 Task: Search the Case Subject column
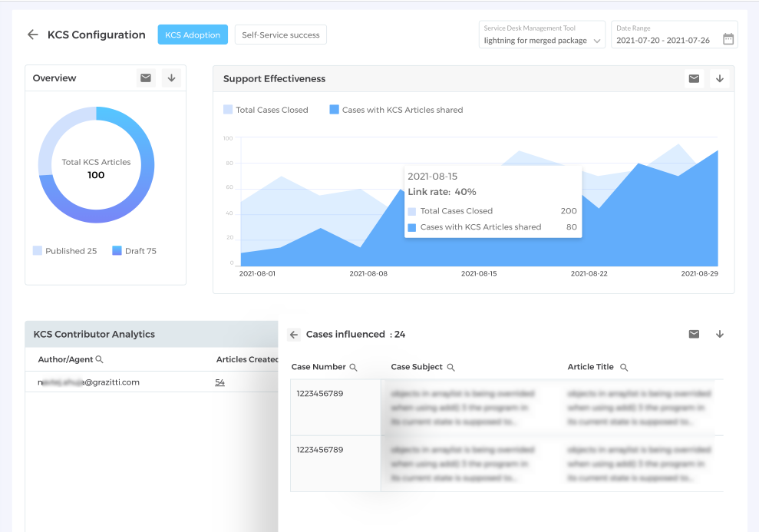pyautogui.click(x=451, y=368)
